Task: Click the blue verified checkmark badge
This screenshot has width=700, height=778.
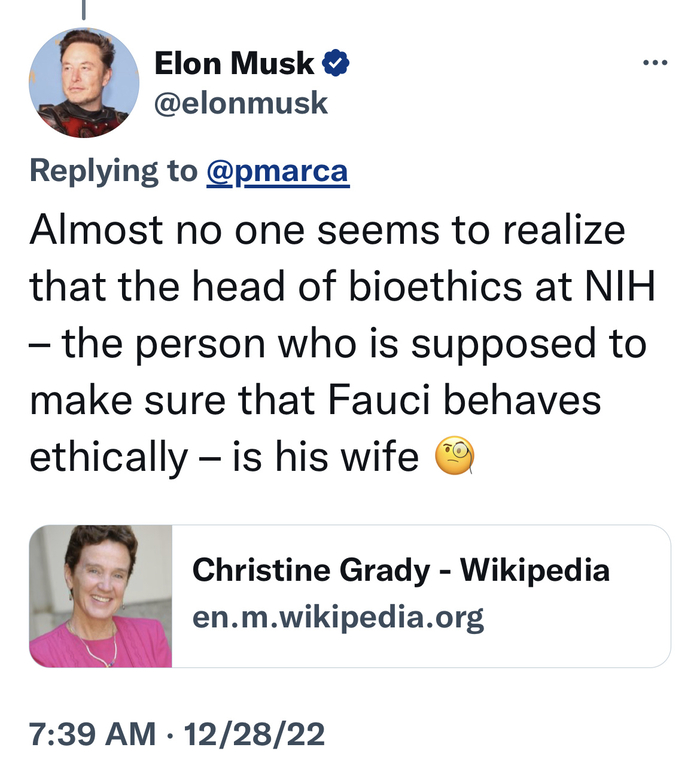Action: 334,66
